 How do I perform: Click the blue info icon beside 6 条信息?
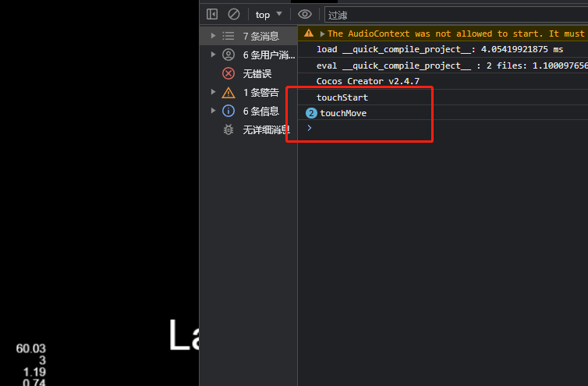tap(228, 111)
